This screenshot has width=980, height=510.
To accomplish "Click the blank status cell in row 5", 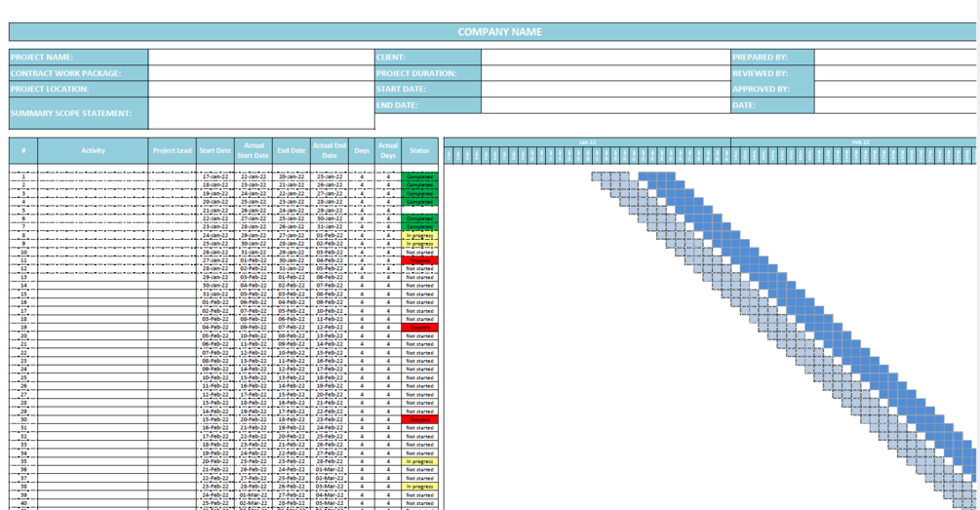I will pos(419,211).
